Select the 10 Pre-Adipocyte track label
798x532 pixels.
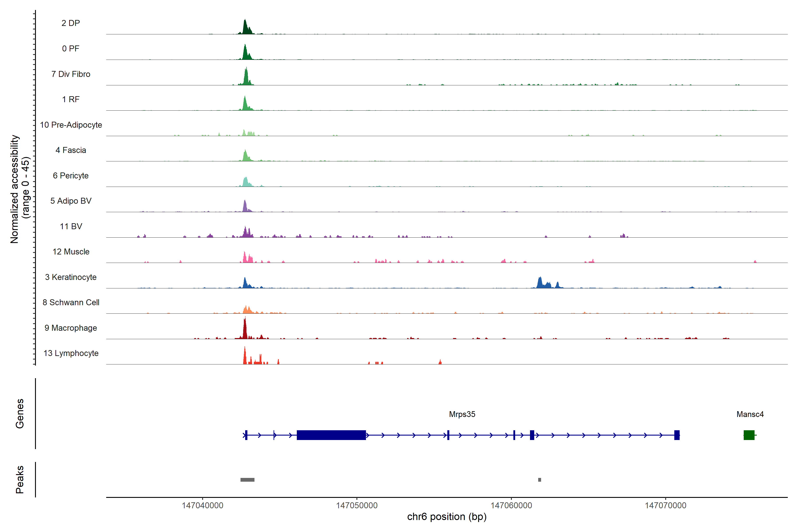[x=71, y=125]
